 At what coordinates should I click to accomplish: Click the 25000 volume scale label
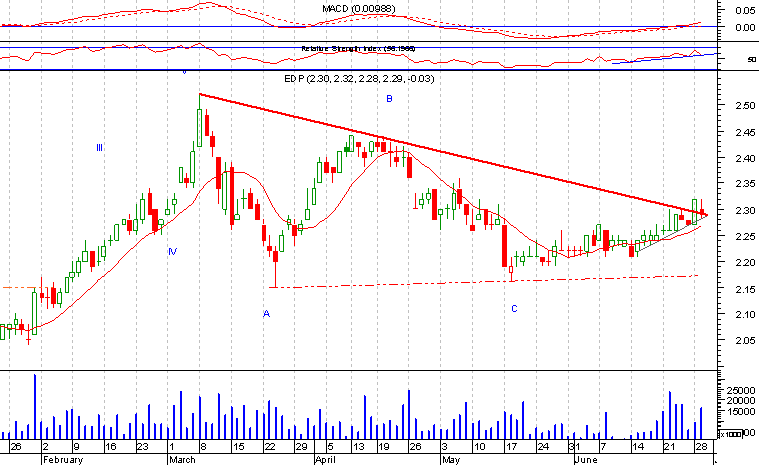pos(741,390)
